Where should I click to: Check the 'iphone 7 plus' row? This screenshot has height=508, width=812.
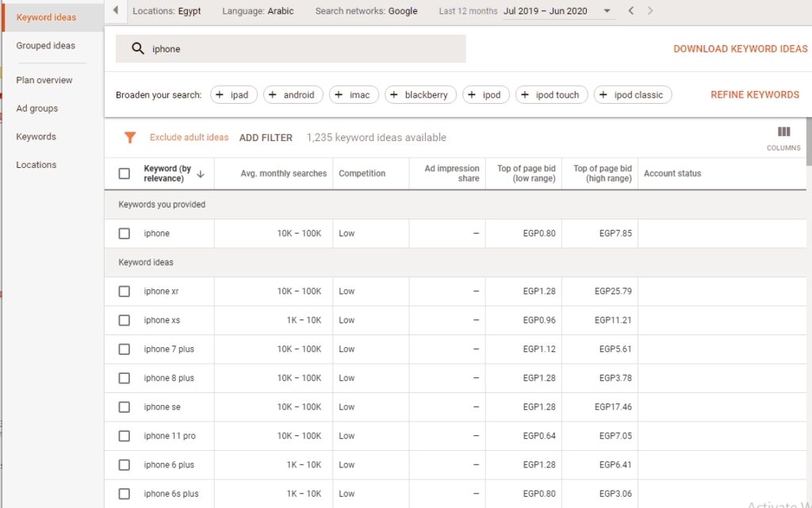(x=124, y=349)
